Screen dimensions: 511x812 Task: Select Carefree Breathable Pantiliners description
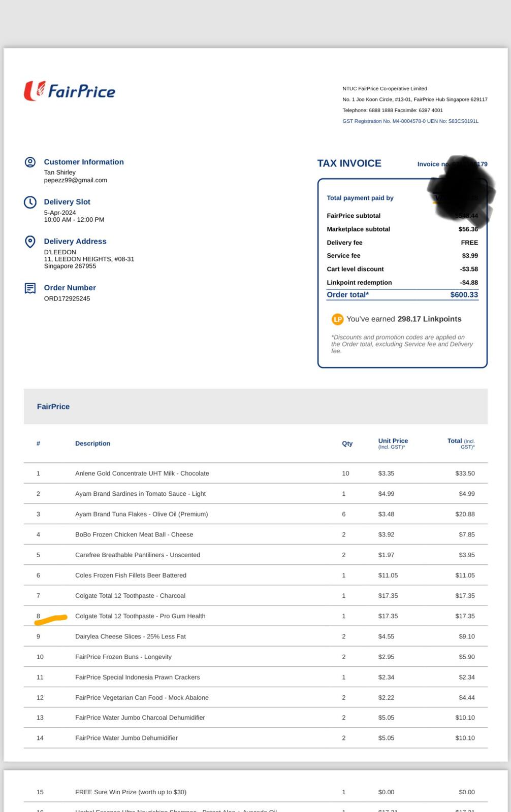(x=138, y=555)
